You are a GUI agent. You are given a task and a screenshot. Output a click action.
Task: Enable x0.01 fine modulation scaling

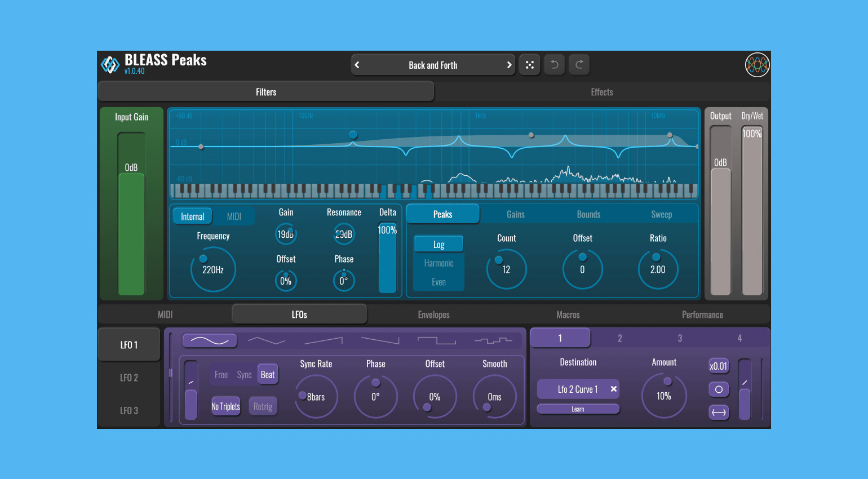coord(719,366)
